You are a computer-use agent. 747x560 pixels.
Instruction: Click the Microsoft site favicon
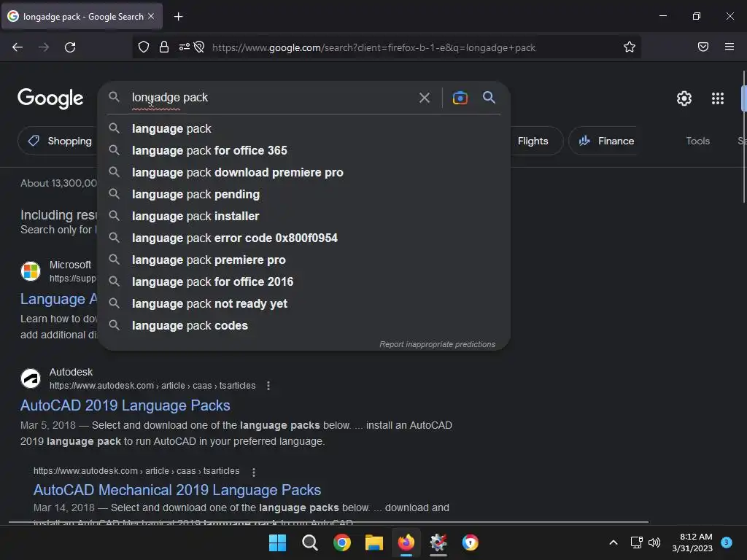point(31,271)
